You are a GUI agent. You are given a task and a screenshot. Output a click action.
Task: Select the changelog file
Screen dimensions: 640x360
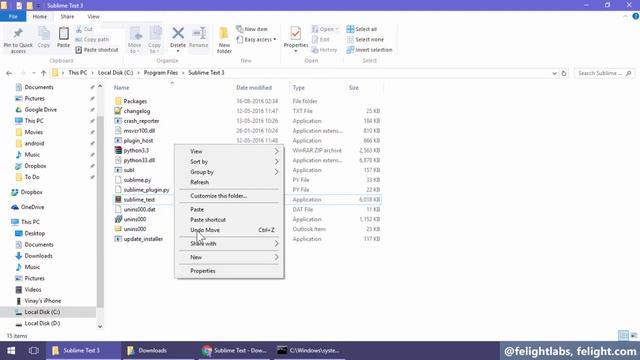point(137,111)
